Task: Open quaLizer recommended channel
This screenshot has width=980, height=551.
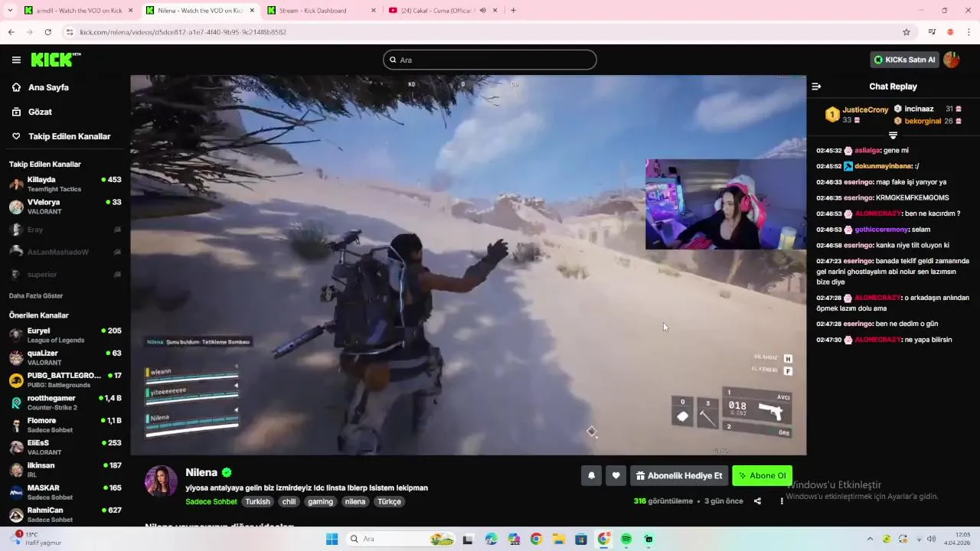Action: (x=65, y=357)
